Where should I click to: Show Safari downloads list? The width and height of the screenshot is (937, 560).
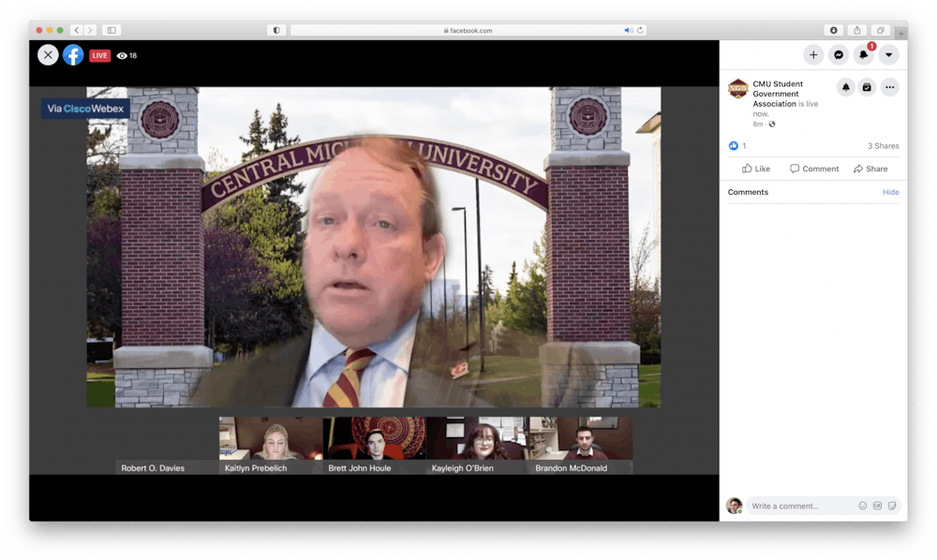pos(833,30)
